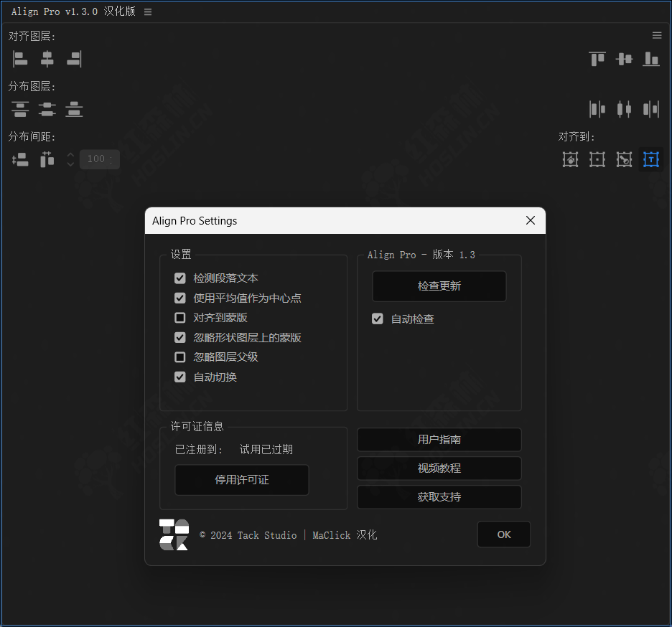Image resolution: width=672 pixels, height=627 pixels.
Task: Open the Align Pro title bar menu
Action: (x=148, y=11)
